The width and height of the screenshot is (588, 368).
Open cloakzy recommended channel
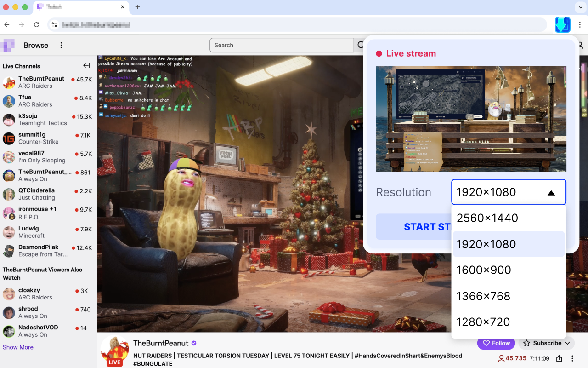[48, 294]
